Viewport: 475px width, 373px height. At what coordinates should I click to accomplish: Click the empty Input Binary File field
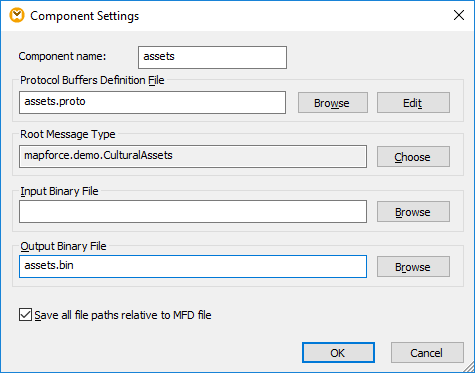click(193, 211)
